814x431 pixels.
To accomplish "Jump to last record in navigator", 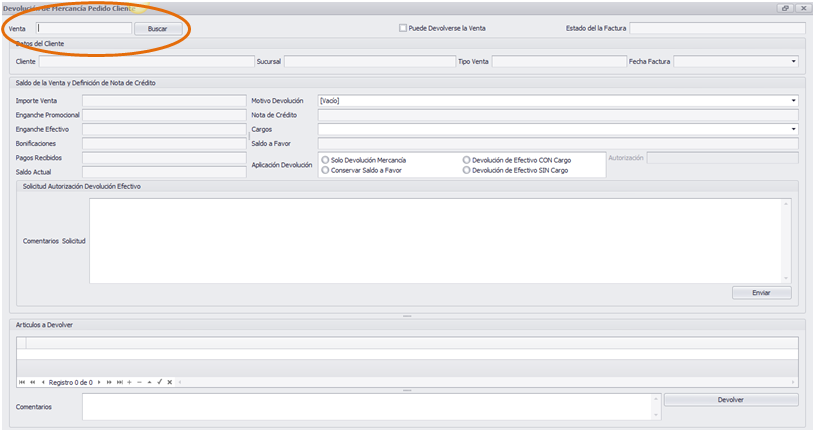I will coord(119,382).
